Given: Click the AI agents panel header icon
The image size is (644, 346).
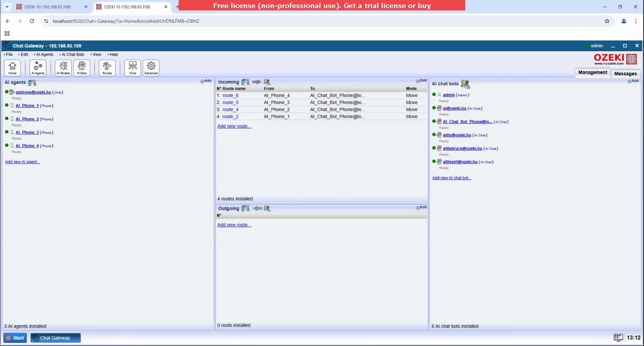Looking at the screenshot, I should point(32,82).
